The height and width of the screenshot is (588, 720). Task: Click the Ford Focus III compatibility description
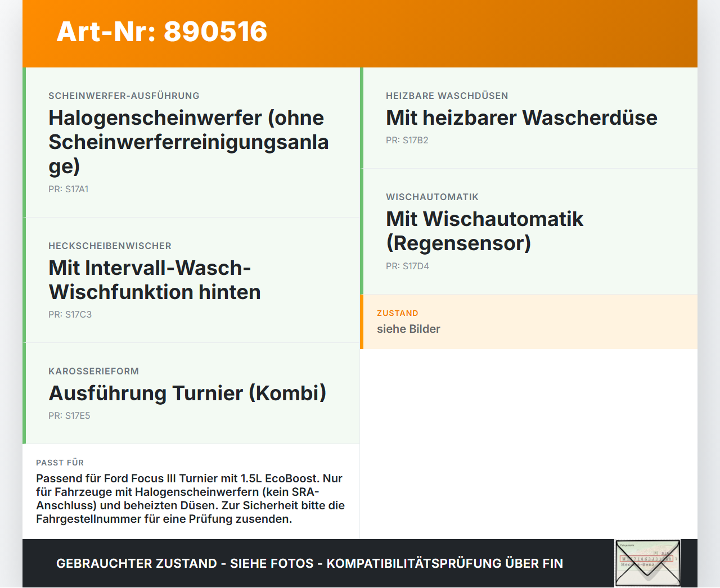190,499
